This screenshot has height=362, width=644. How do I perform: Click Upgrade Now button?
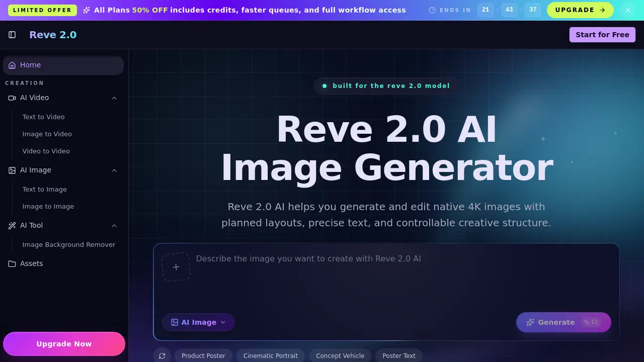(x=64, y=344)
